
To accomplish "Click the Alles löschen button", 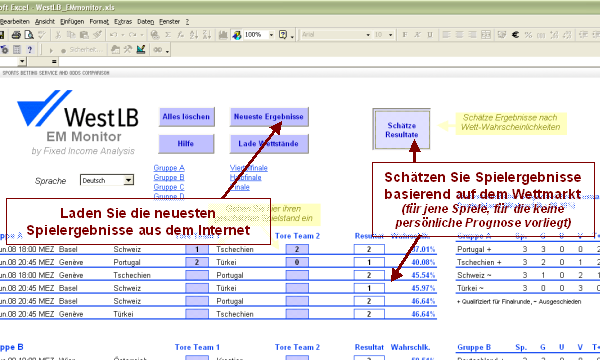I will coord(186,117).
